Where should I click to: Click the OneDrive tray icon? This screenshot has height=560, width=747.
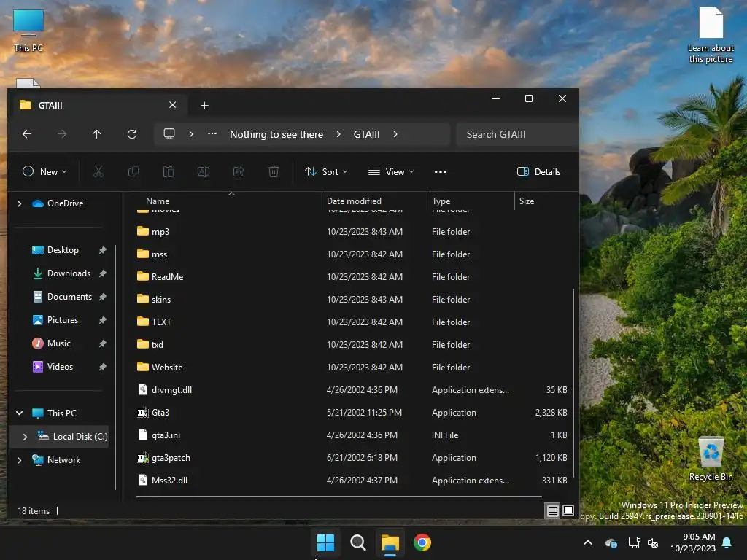611,542
